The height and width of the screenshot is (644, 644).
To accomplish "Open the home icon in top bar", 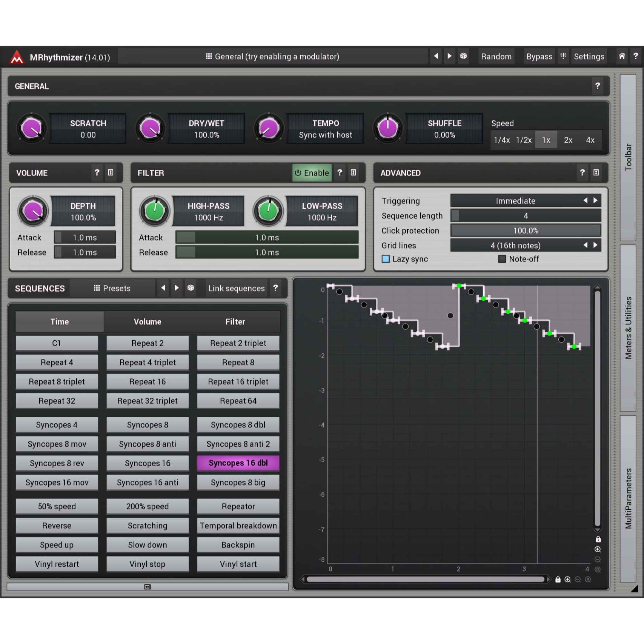I will pos(622,56).
